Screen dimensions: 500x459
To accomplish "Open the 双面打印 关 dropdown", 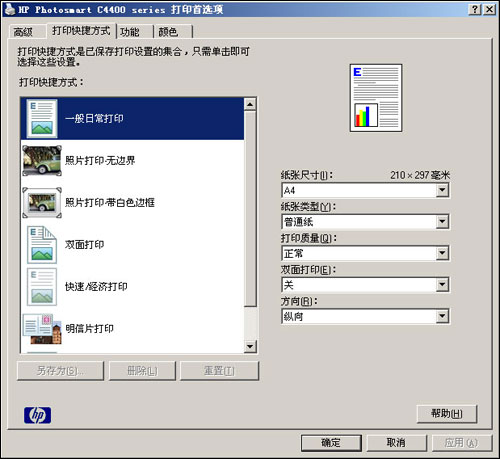I will click(x=365, y=285).
